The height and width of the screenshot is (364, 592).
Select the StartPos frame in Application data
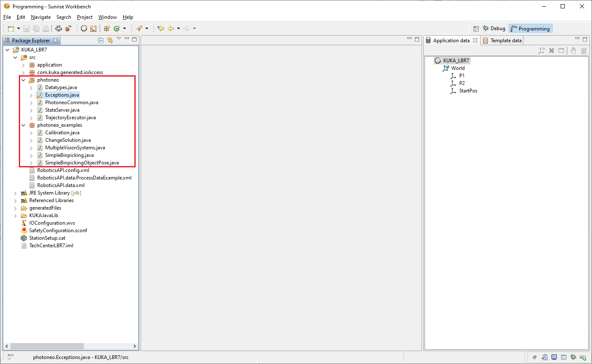[x=468, y=91]
